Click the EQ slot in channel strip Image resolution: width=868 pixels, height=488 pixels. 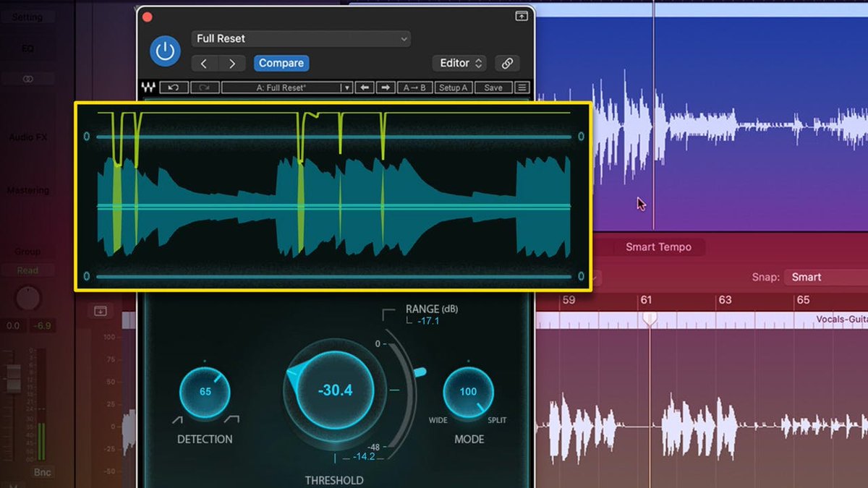coord(27,48)
